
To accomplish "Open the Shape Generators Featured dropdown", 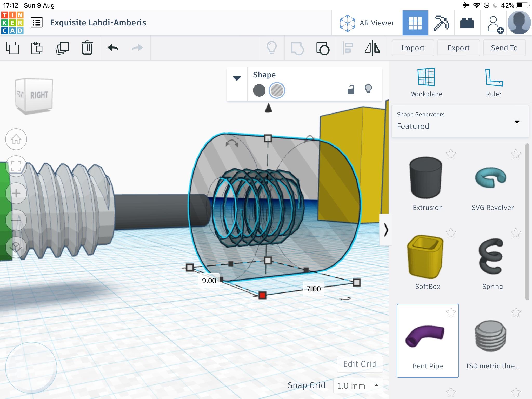I will click(460, 121).
